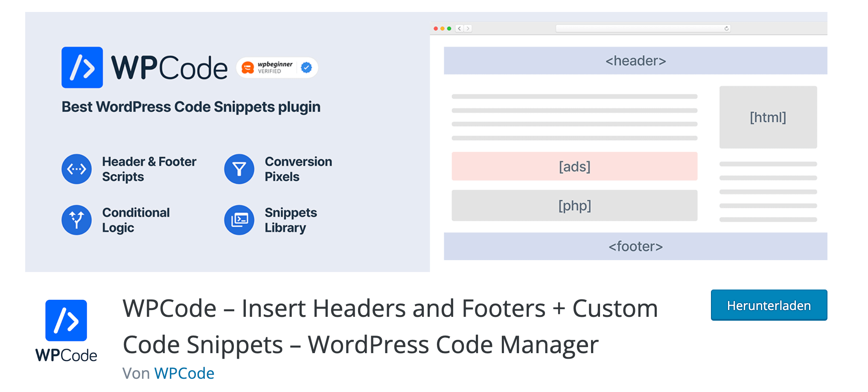Click the [php] gray block
Screen dimensions: 868x392
(574, 205)
